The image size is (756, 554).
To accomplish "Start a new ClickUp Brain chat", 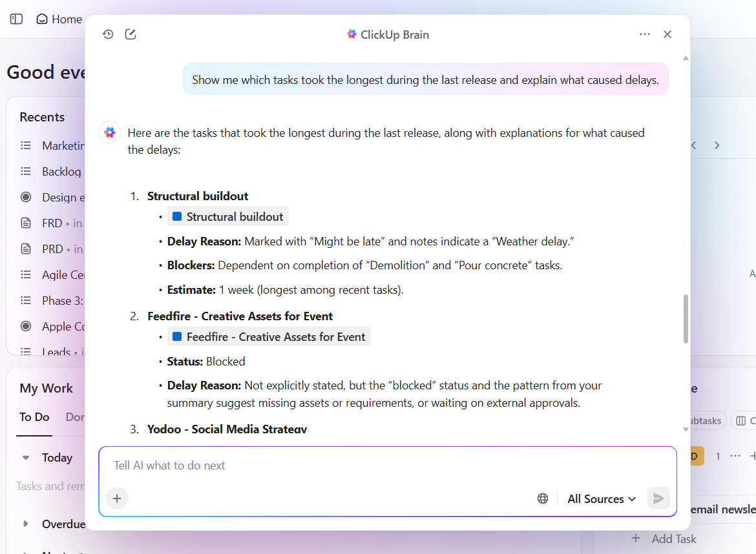I will click(x=130, y=34).
